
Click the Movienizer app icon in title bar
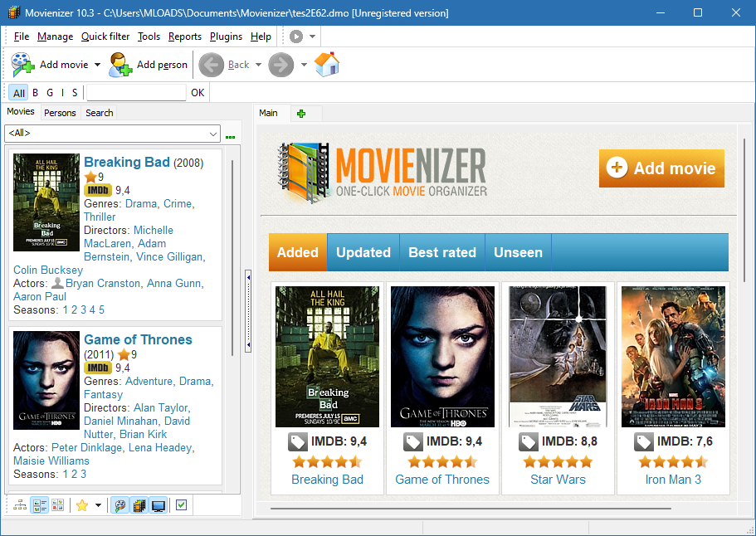click(x=14, y=12)
